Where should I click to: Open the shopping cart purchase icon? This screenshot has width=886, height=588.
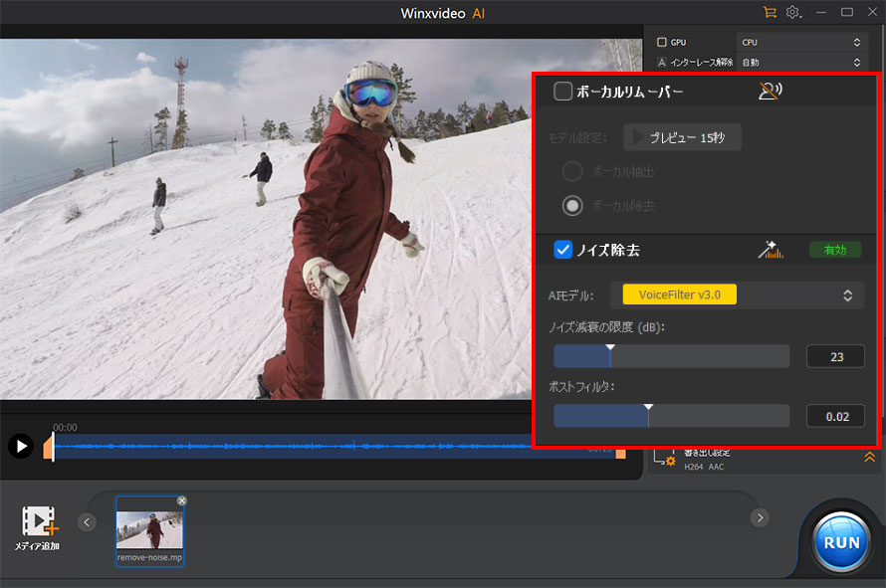tap(769, 13)
